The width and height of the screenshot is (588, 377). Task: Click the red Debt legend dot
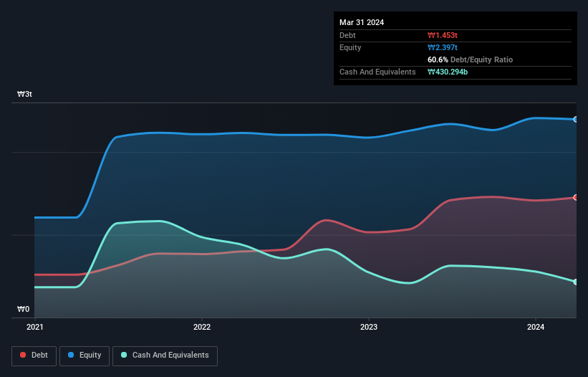click(x=23, y=355)
